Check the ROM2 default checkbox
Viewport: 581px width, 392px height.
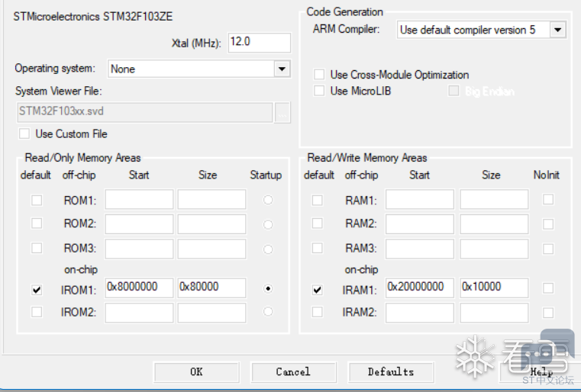(x=37, y=223)
